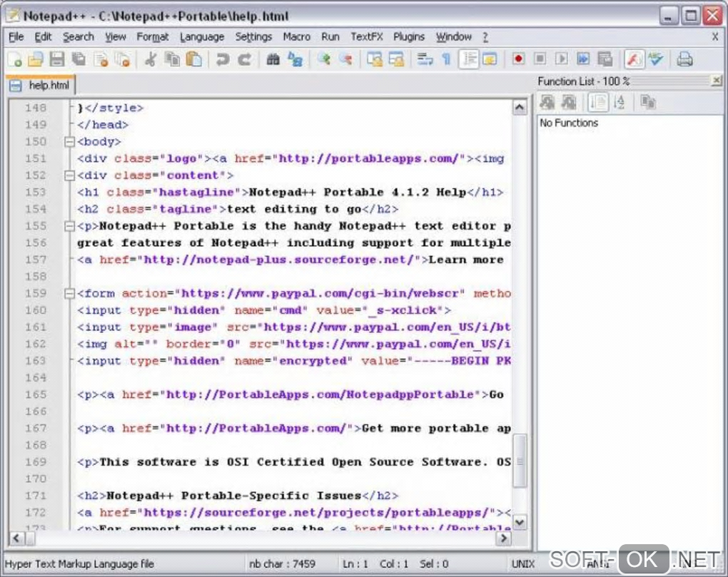Open the Replace tool icon

click(x=295, y=59)
